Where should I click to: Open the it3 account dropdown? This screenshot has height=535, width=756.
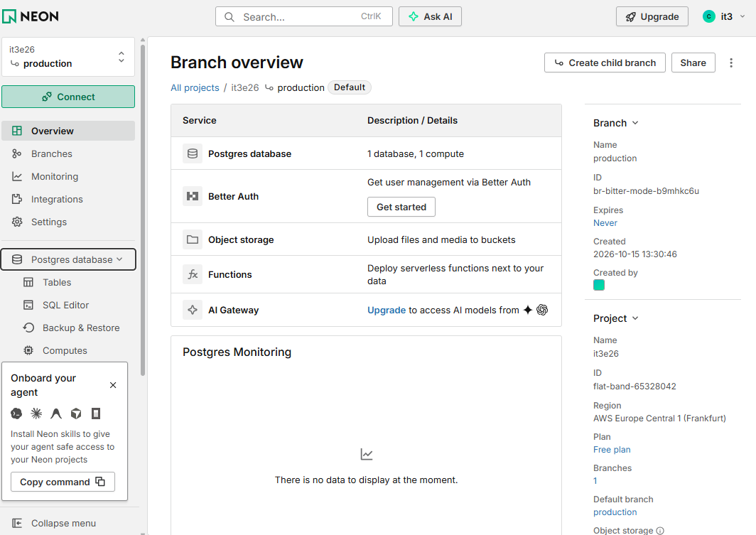tap(724, 16)
